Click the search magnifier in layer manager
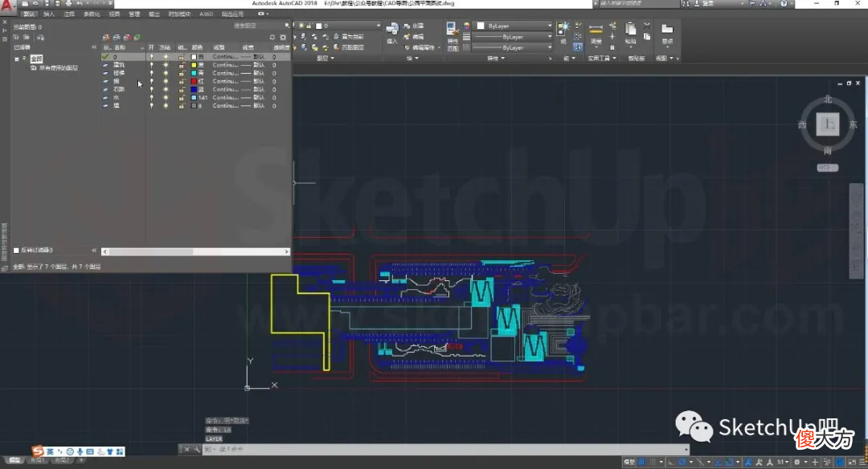This screenshot has width=868, height=469. click(287, 26)
